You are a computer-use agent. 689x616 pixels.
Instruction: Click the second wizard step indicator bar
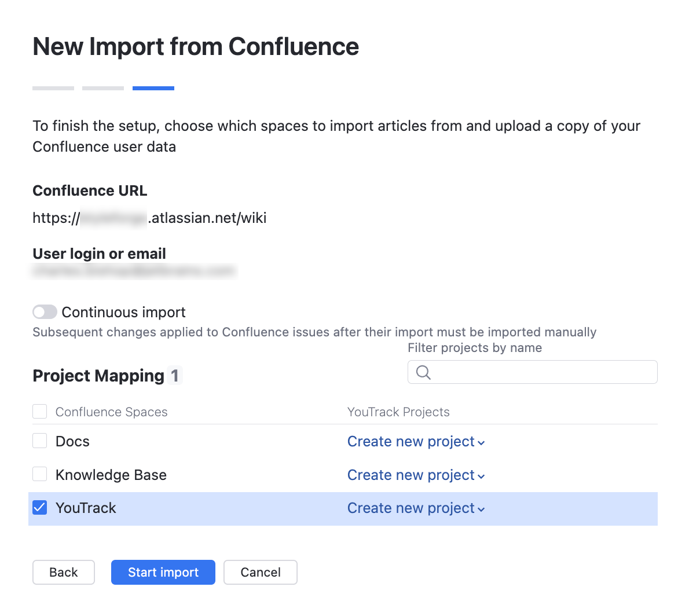102,88
